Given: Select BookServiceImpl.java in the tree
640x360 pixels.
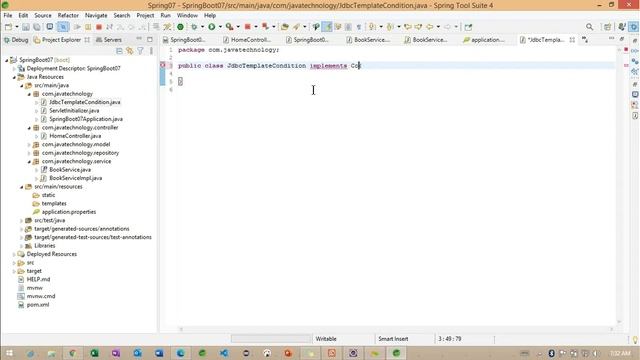Looking at the screenshot, I should 76,178.
